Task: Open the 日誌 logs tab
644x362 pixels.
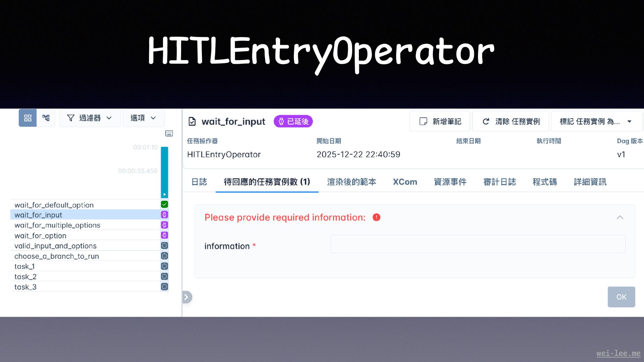Action: [199, 182]
